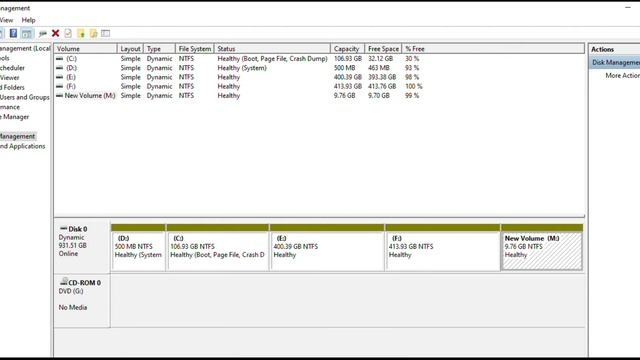Click the drive icon beside New Volume (M:)
The height and width of the screenshot is (360, 640).
point(60,96)
